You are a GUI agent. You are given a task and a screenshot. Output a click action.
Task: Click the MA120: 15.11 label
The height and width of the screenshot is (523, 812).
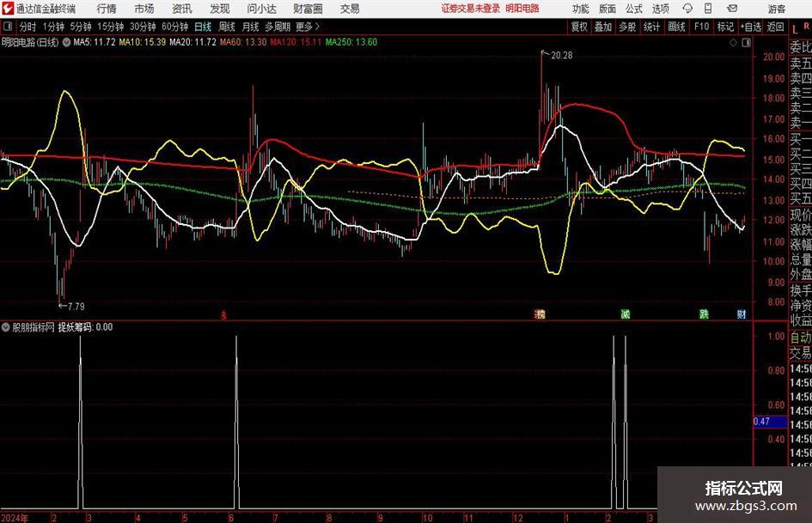(x=296, y=42)
